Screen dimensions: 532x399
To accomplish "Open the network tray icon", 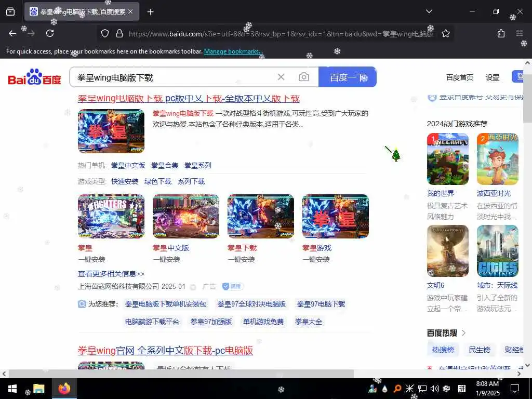I will point(422,389).
